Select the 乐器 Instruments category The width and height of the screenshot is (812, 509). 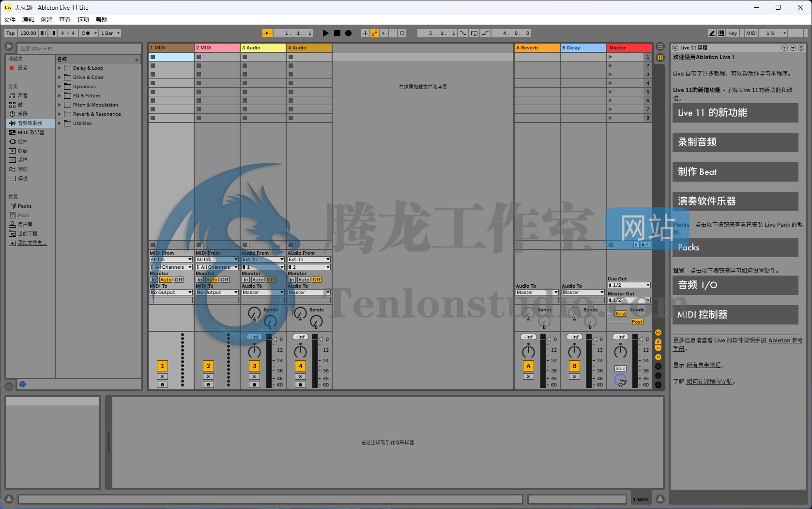pyautogui.click(x=23, y=114)
